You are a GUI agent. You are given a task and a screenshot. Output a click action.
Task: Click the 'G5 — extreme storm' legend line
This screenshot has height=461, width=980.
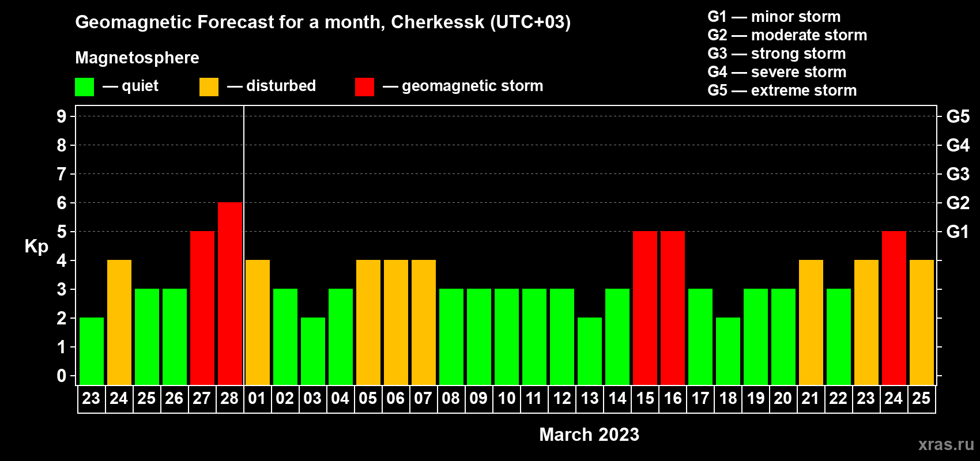pos(782,90)
